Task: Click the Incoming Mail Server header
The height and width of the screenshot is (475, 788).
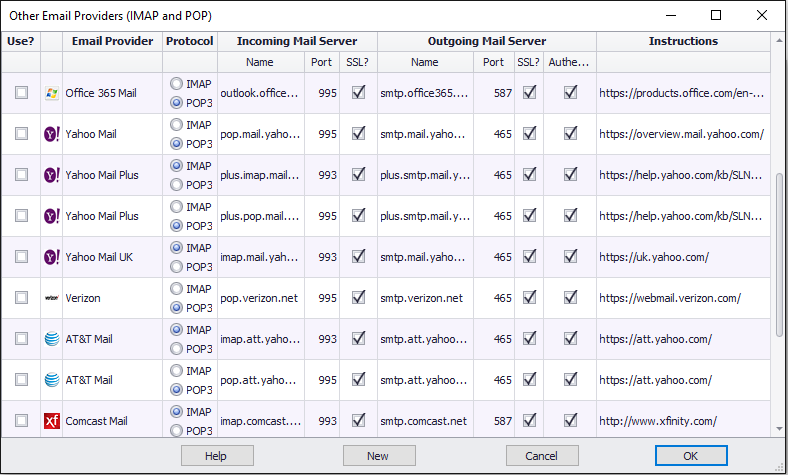Action: point(297,41)
